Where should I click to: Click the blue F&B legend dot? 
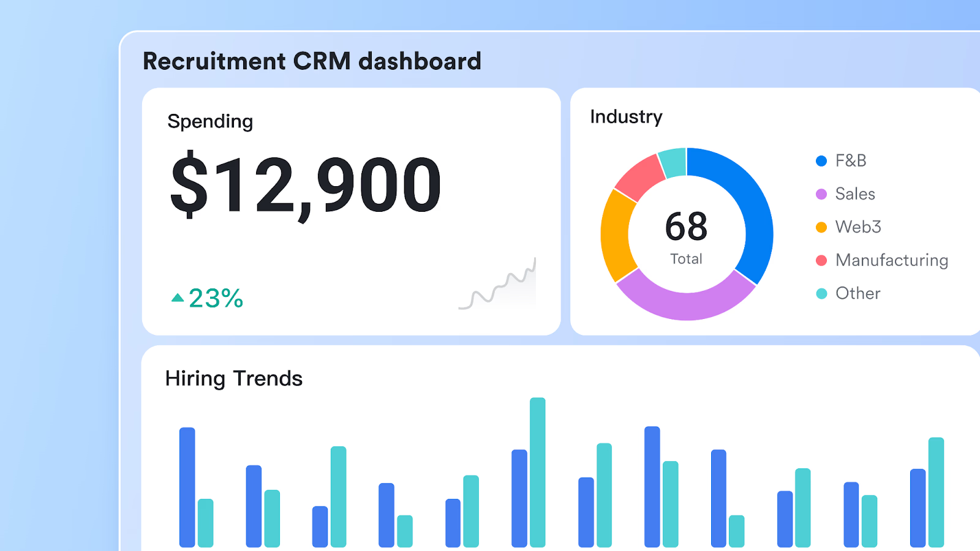(821, 161)
